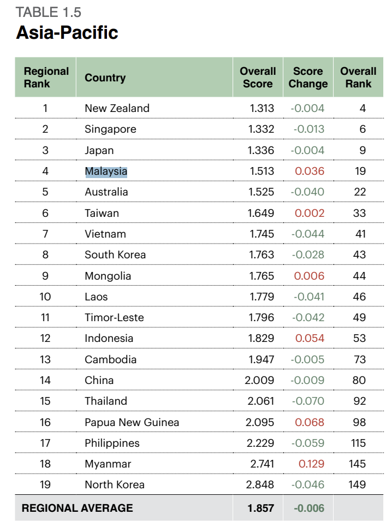Select Singapore in the country list
Viewport: 392px width, 532px height.
point(110,129)
